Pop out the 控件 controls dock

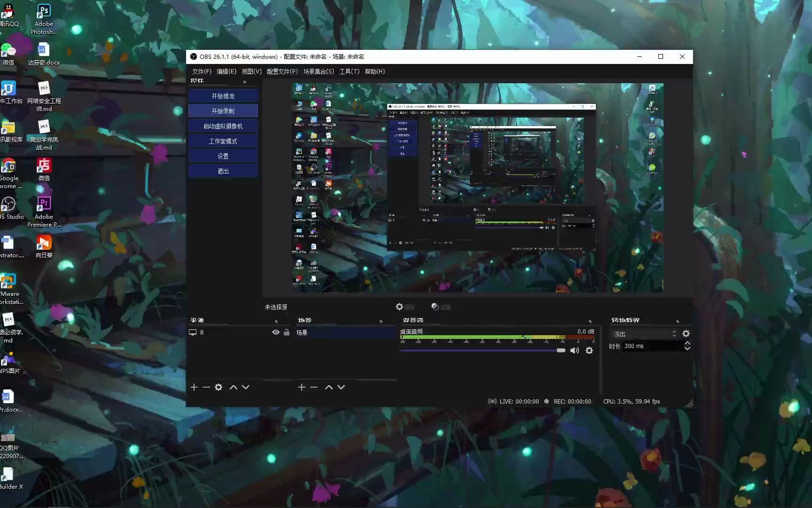[244, 82]
